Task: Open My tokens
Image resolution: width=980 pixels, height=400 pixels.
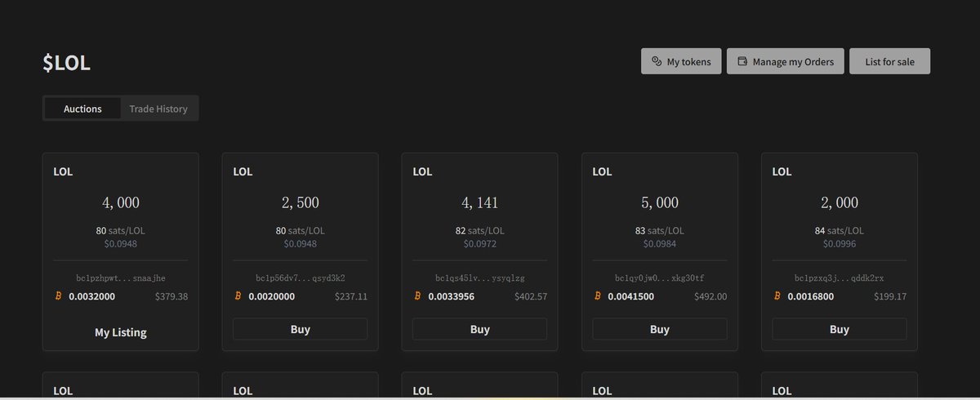Action: [x=681, y=61]
